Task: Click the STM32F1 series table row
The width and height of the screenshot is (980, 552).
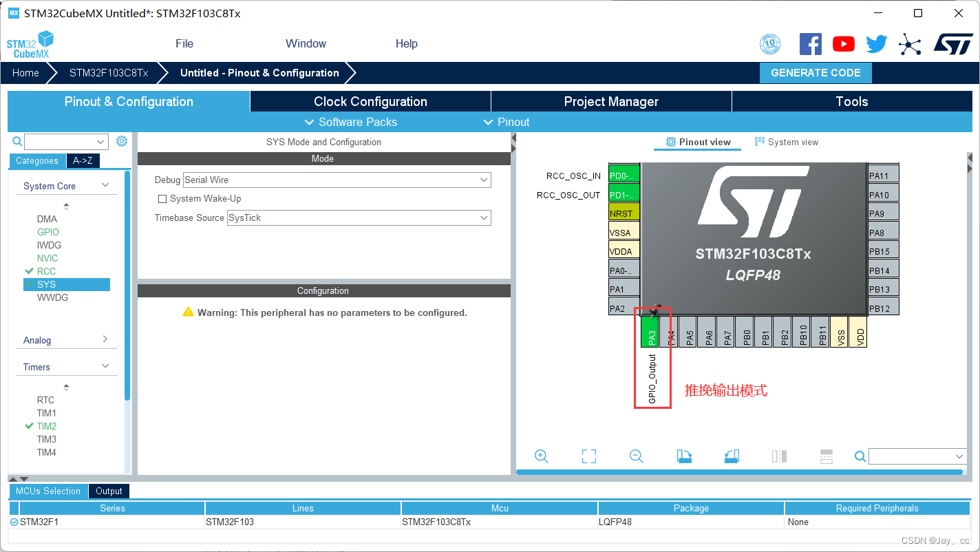Action: click(489, 522)
